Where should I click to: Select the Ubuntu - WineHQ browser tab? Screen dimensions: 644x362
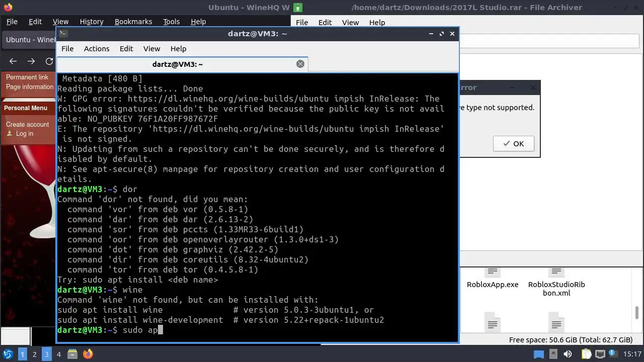click(29, 40)
